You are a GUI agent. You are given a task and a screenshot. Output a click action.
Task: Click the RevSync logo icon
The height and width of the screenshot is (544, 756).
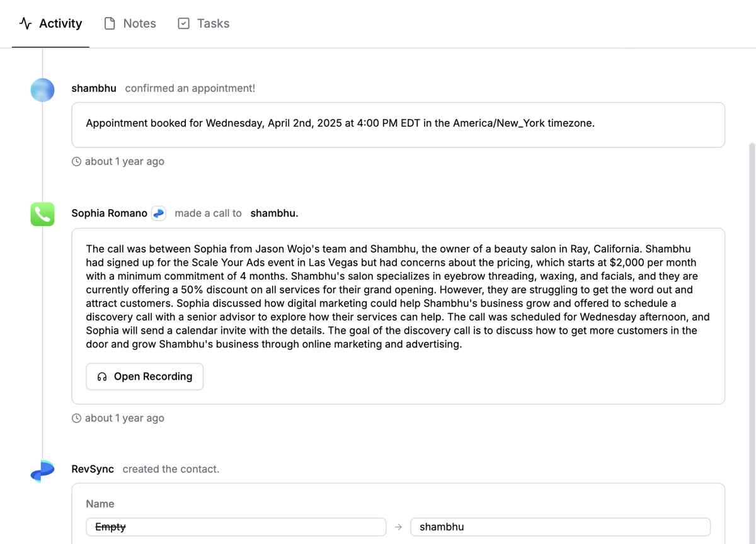42,470
